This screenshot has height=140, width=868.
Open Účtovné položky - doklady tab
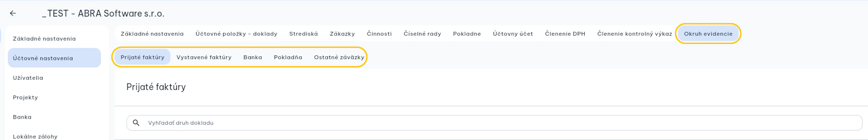point(236,34)
